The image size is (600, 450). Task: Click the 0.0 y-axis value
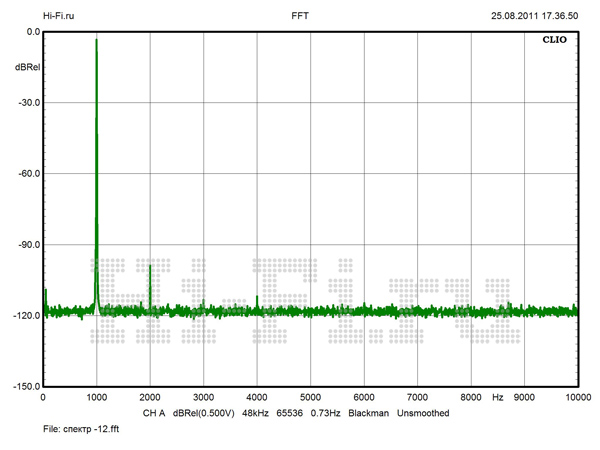pos(32,32)
